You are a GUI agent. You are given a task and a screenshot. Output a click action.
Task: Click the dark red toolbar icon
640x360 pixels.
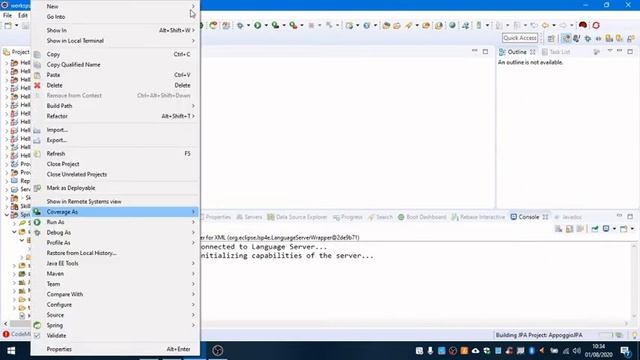tap(583, 25)
